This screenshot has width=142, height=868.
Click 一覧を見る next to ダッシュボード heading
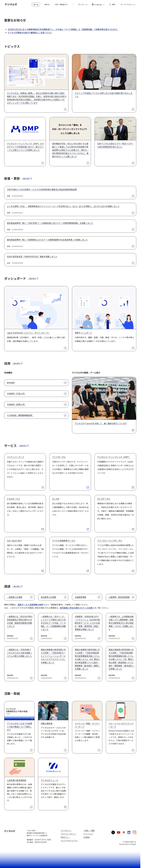33,279
